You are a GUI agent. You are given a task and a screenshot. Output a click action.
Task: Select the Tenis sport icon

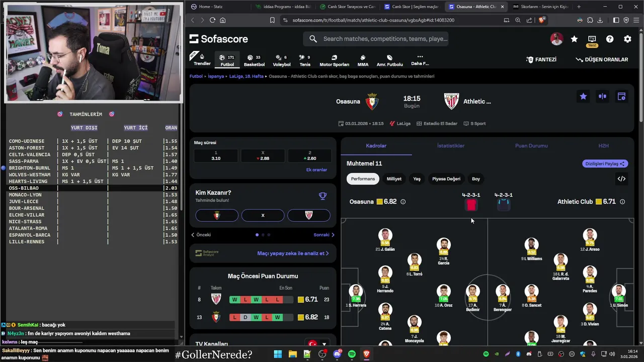pyautogui.click(x=305, y=60)
